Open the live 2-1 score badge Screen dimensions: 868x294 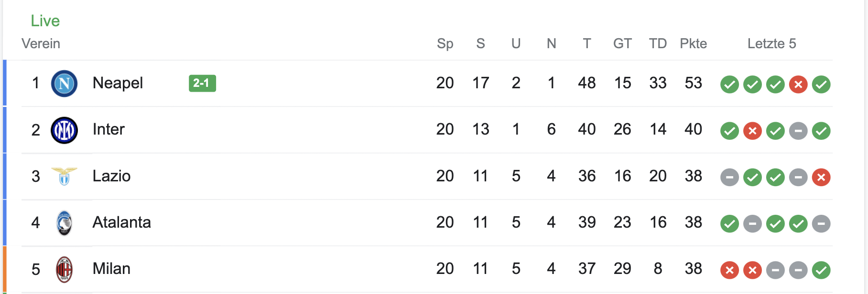coord(202,83)
